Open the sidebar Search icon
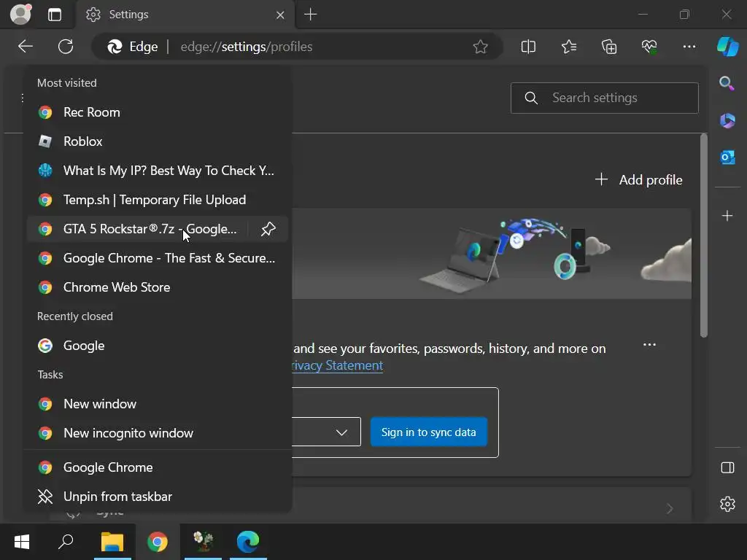Screen dimensions: 747x560 [727, 83]
